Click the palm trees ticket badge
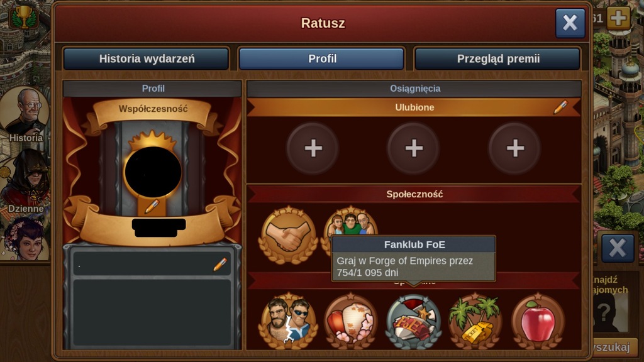644x362 pixels. click(x=475, y=321)
